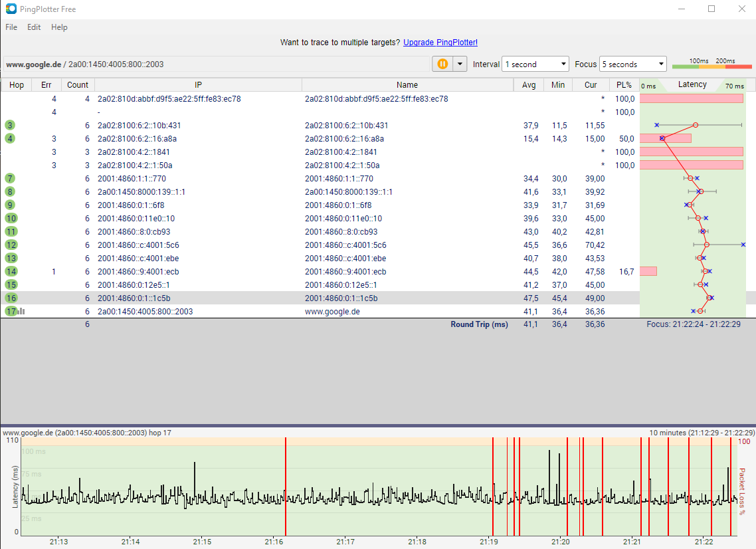Open the Interval dropdown showing 1 second
The height and width of the screenshot is (549, 756).
point(535,64)
